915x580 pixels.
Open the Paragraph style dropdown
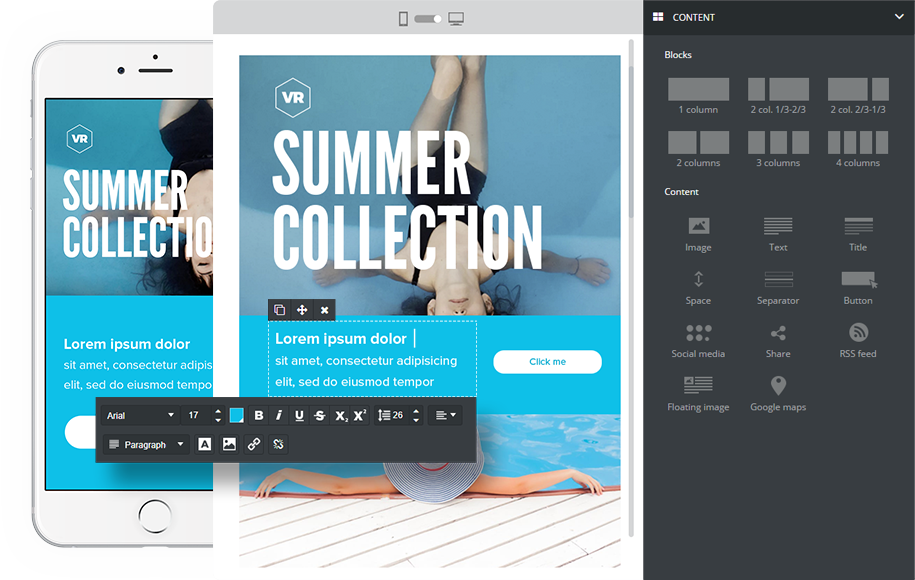point(145,444)
